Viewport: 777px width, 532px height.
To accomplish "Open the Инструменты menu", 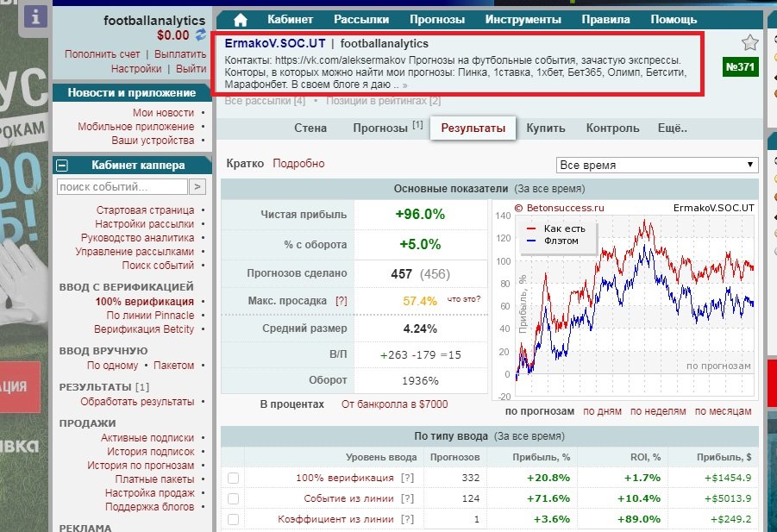I will point(523,20).
